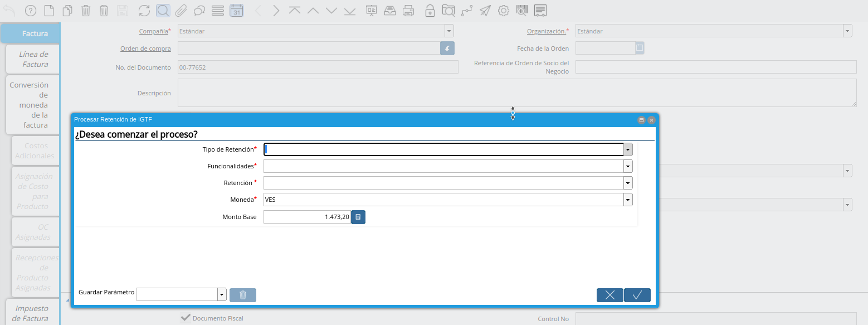The height and width of the screenshot is (325, 868).
Task: Open Conversión de moneda de la factura tab
Action: (33, 105)
